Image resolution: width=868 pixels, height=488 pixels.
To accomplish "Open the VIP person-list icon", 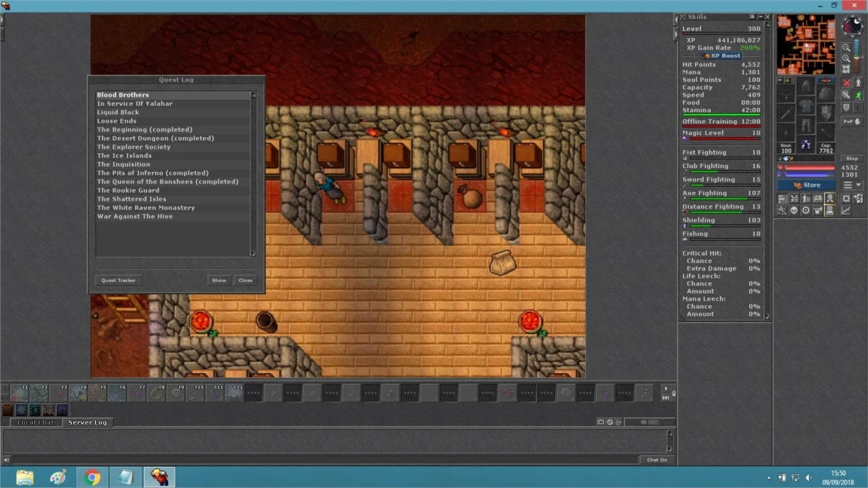I will coord(806,198).
